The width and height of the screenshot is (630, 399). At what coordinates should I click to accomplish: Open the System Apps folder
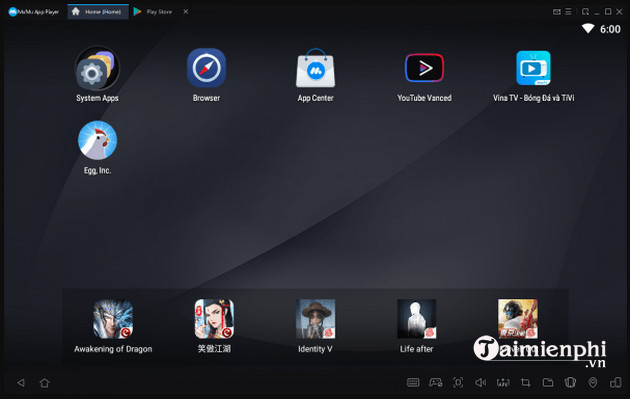[97, 69]
